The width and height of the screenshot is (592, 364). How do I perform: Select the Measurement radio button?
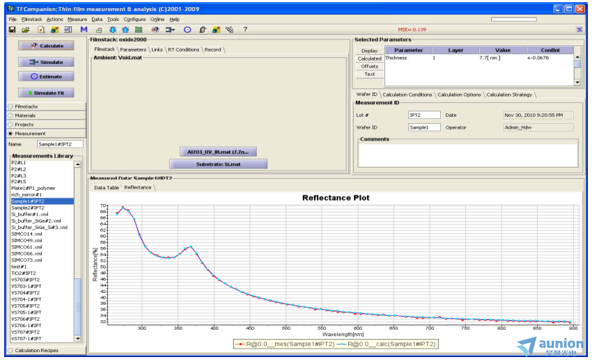(10, 134)
